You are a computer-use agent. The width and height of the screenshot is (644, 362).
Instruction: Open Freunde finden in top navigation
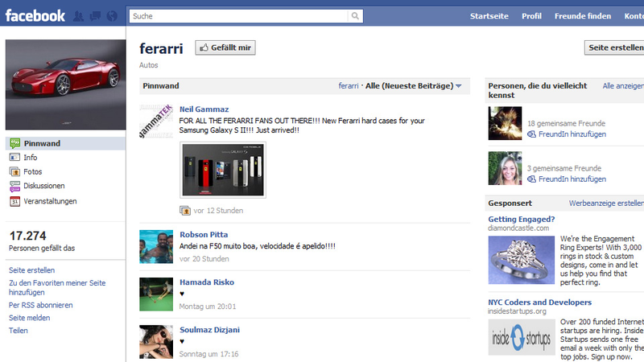tap(582, 16)
